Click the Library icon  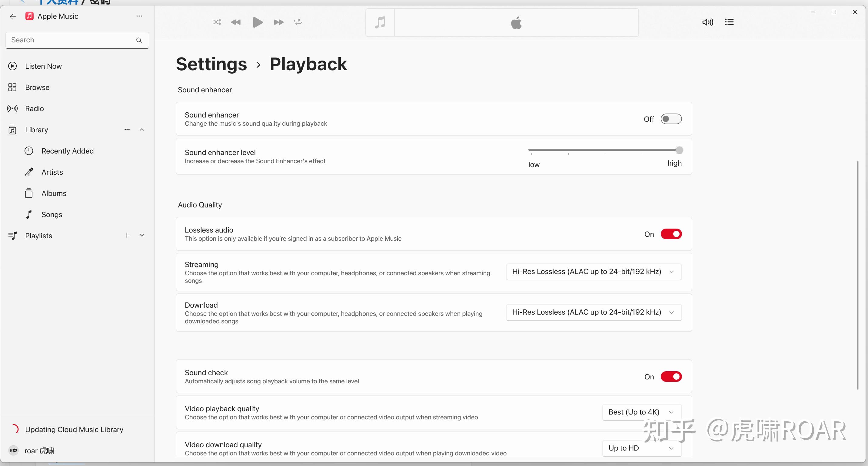click(12, 130)
